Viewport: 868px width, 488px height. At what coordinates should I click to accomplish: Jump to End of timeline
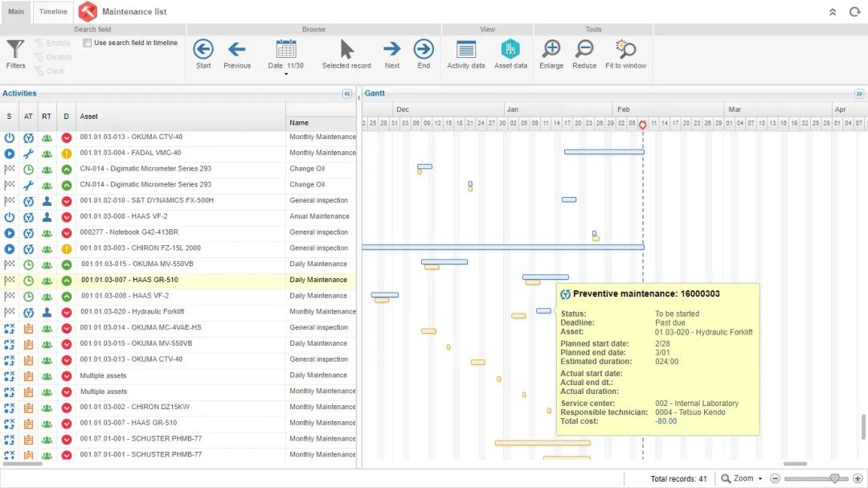[x=424, y=54]
